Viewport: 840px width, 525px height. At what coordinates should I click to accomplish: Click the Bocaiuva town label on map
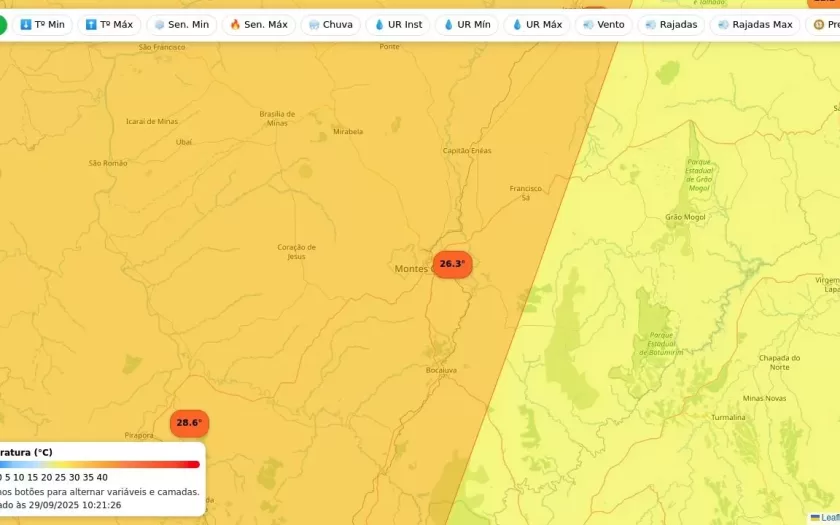[441, 370]
